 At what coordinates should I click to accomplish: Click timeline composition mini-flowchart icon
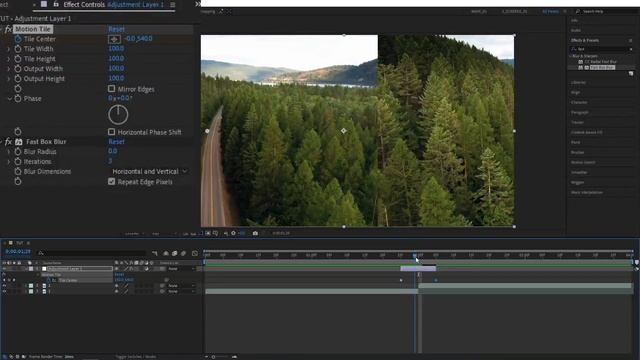(x=155, y=253)
